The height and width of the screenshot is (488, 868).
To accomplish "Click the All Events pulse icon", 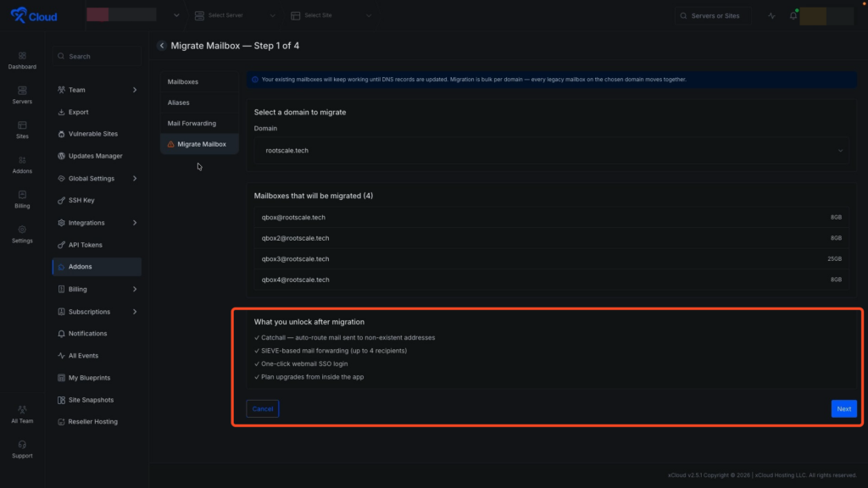I will click(x=61, y=356).
